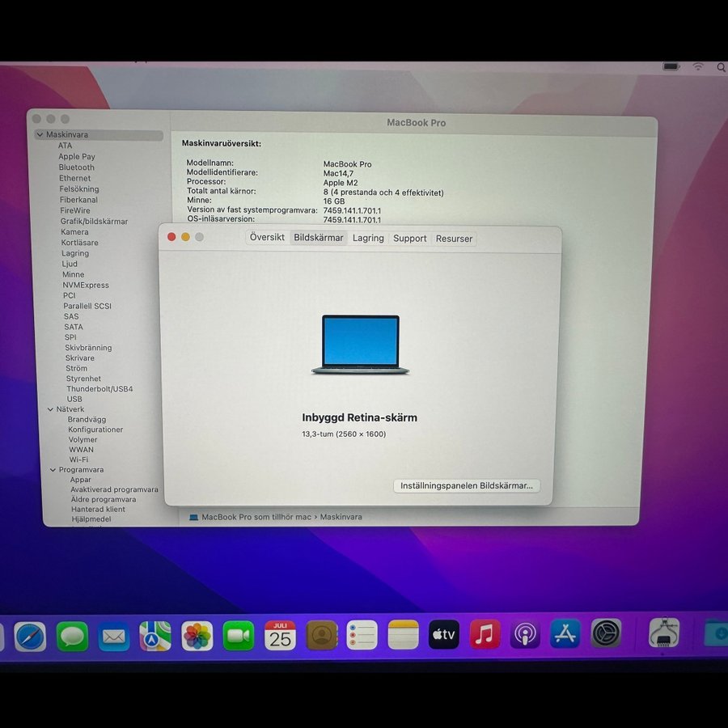Open Contacts from the dock
The height and width of the screenshot is (728, 728).
point(321,635)
